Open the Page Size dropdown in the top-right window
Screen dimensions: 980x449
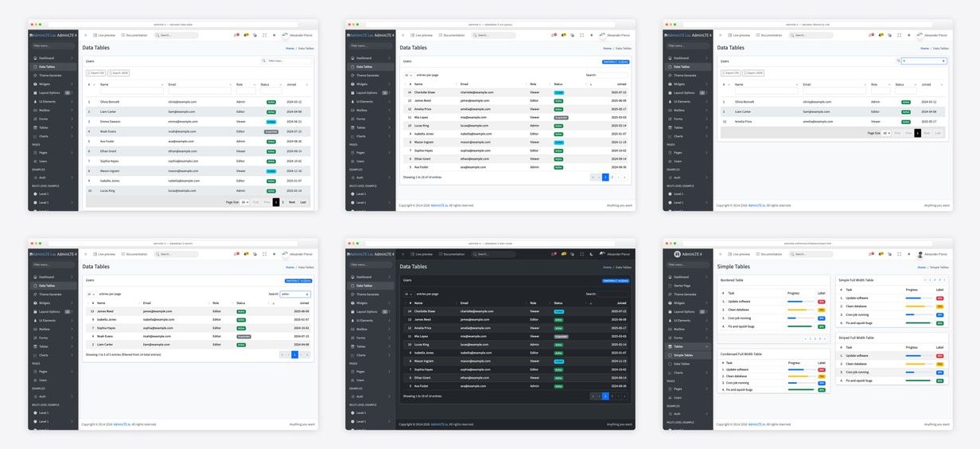click(x=886, y=133)
